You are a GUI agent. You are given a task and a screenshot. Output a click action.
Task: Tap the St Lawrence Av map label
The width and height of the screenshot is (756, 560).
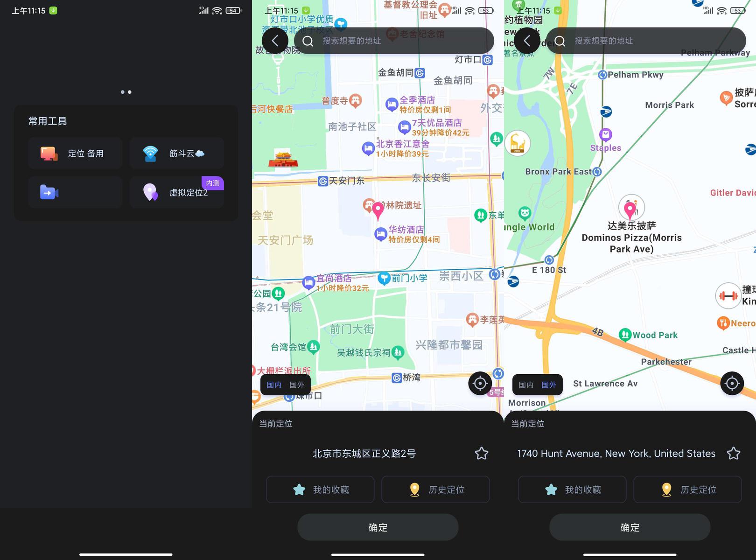[605, 384]
